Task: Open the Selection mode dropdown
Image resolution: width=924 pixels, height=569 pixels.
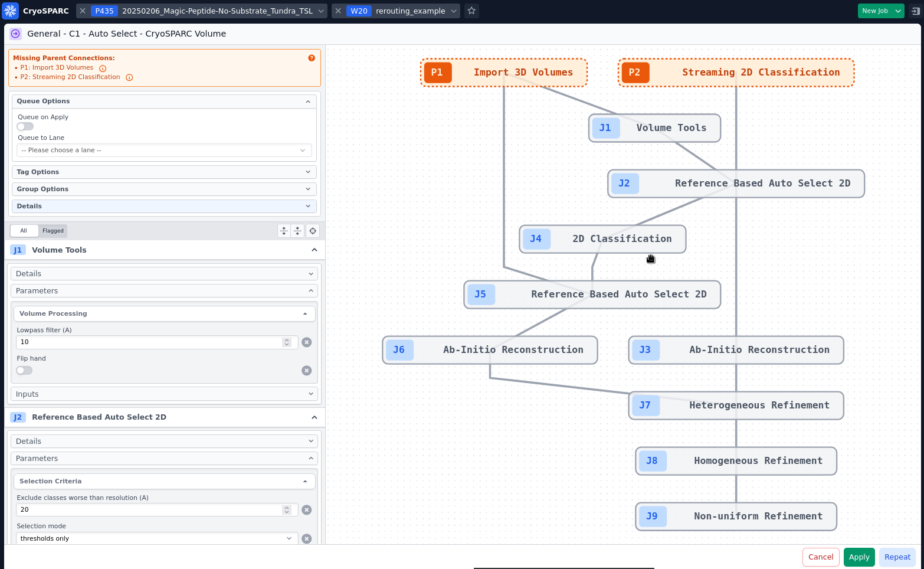Action: point(157,538)
